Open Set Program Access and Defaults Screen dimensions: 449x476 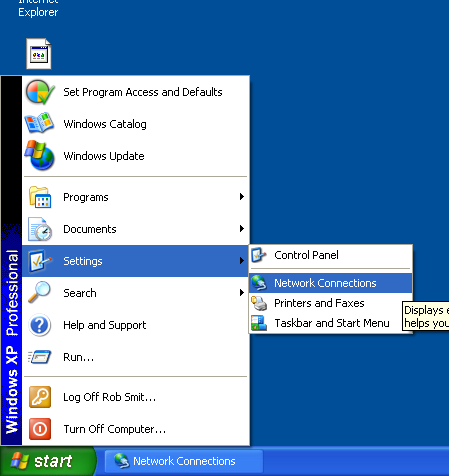pos(136,92)
